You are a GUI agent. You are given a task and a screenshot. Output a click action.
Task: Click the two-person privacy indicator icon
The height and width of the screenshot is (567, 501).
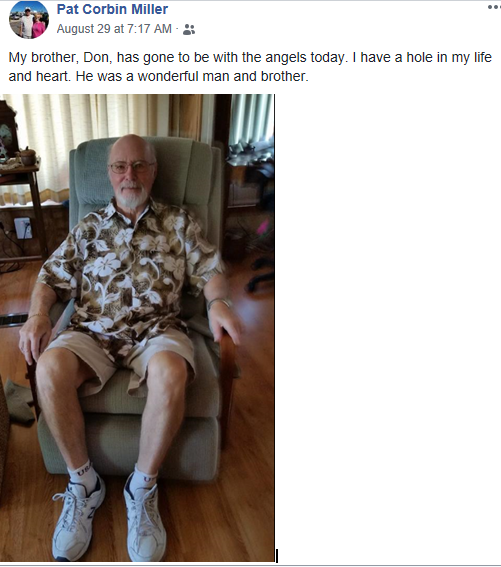189,29
